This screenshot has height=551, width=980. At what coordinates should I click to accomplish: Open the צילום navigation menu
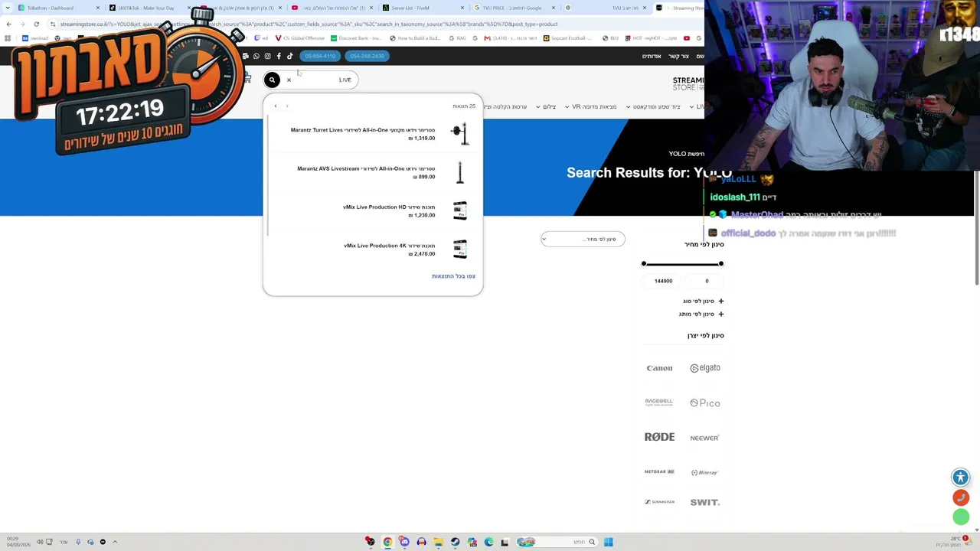pyautogui.click(x=546, y=107)
